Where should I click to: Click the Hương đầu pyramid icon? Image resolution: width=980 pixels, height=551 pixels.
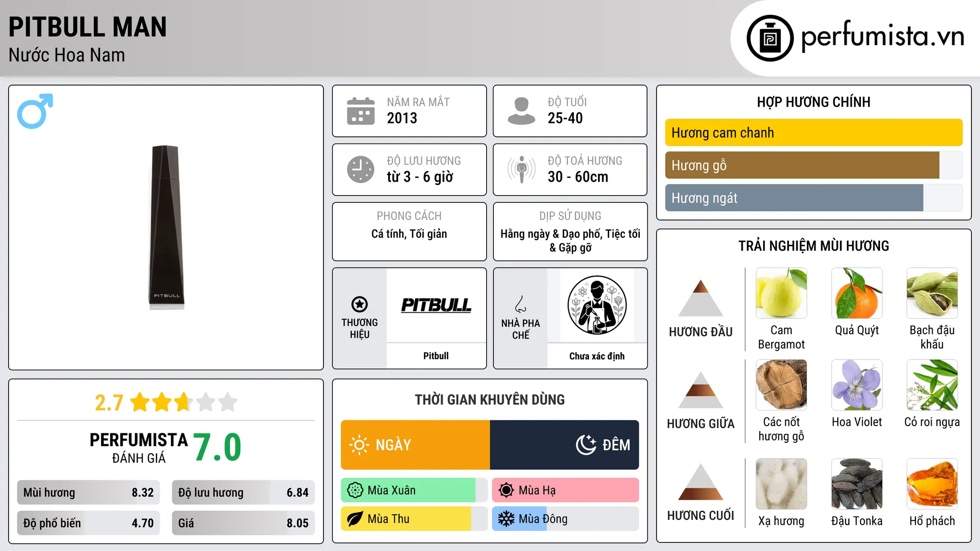click(x=701, y=298)
